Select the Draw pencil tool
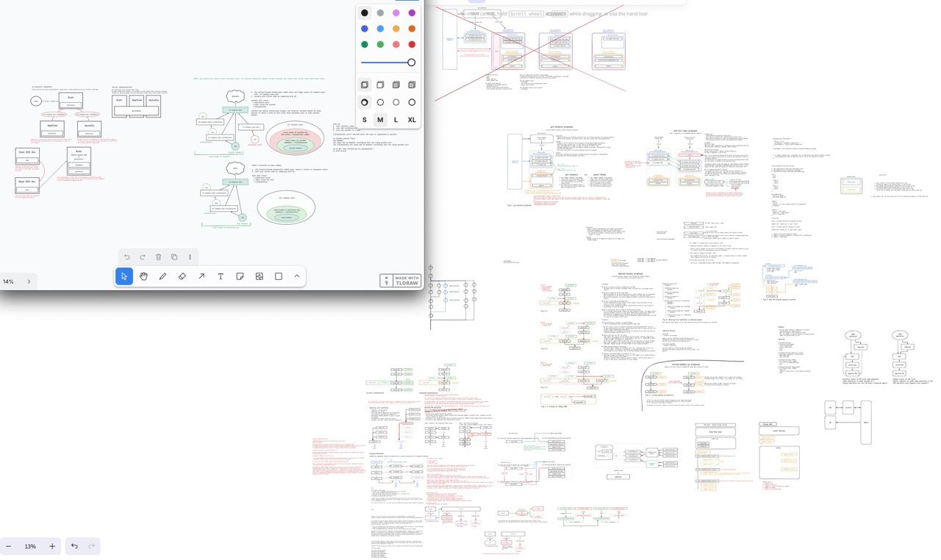The image size is (941, 560). [162, 276]
